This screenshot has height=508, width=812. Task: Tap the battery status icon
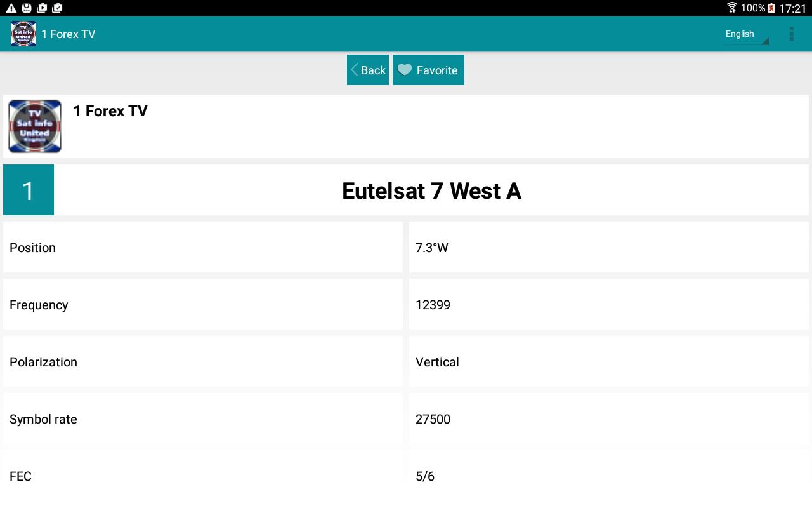coord(771,8)
